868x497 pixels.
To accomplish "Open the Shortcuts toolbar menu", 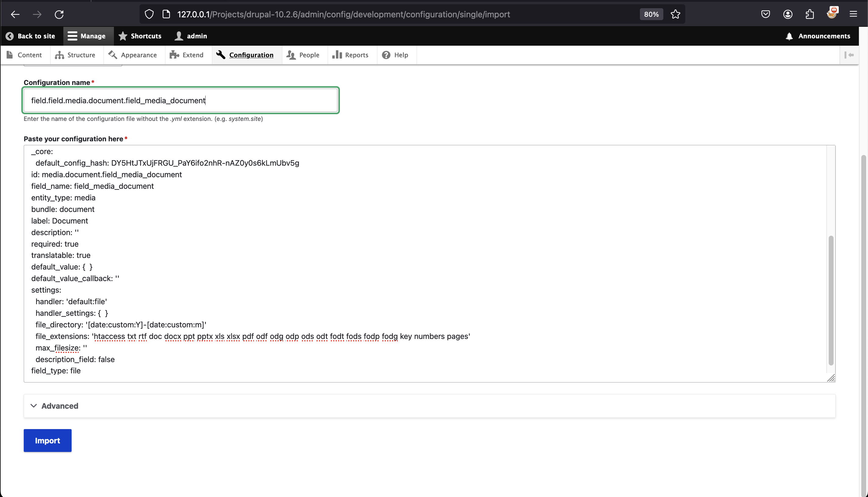I will (x=140, y=36).
